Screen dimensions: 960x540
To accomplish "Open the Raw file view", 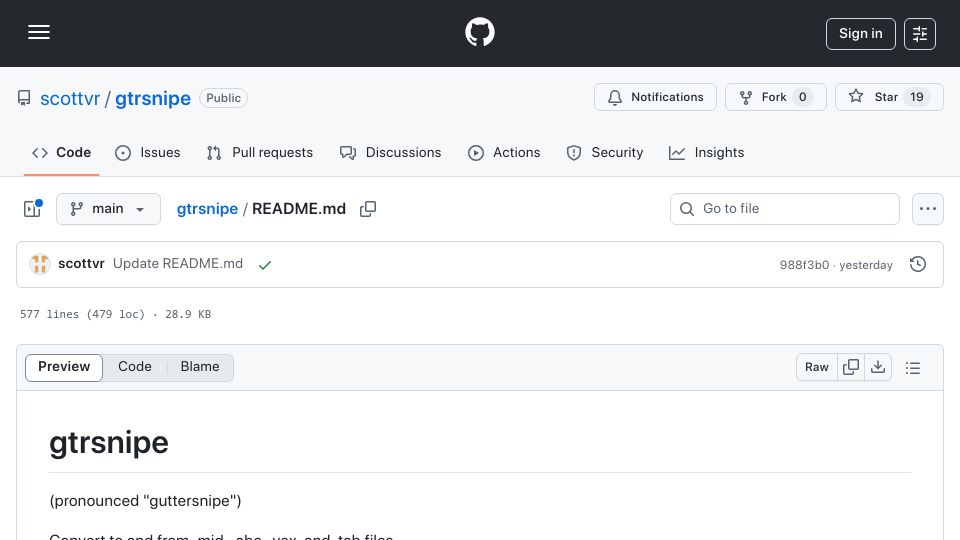I will click(x=816, y=367).
